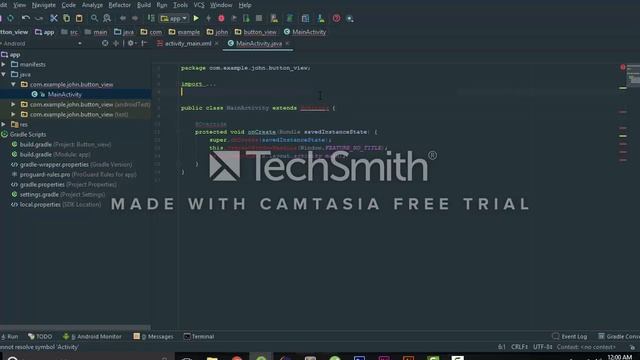Image resolution: width=640 pixels, height=360 pixels.
Task: Open the AVD Manager icon
Action: tap(274, 18)
